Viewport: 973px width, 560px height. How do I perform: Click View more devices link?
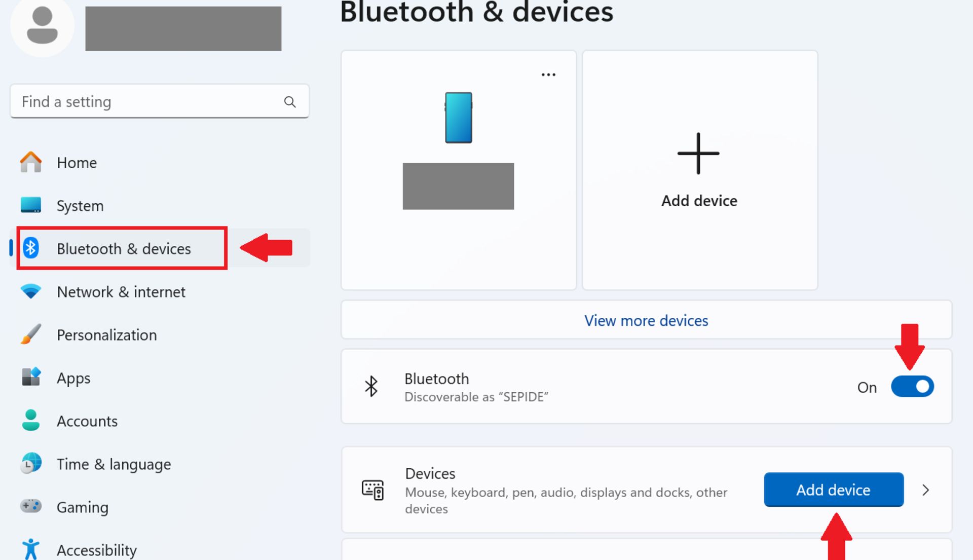click(646, 320)
